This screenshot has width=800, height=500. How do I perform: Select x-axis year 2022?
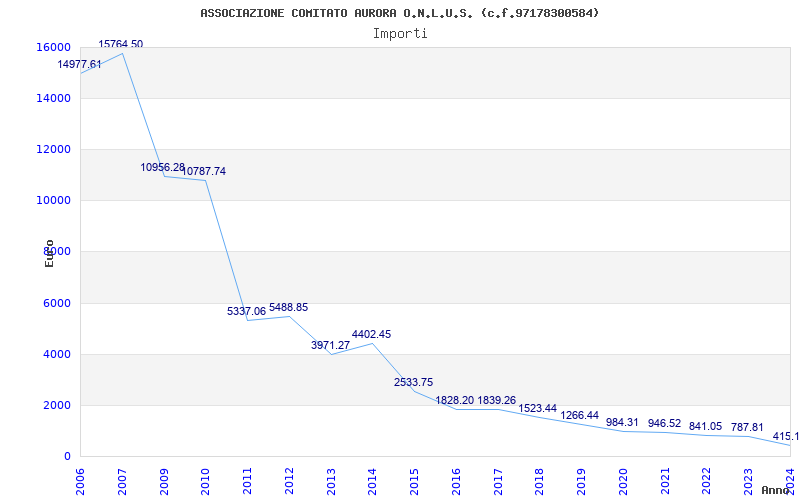707,481
